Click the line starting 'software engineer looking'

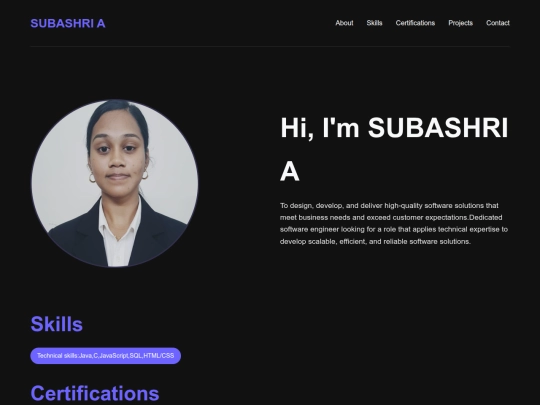[394, 229]
